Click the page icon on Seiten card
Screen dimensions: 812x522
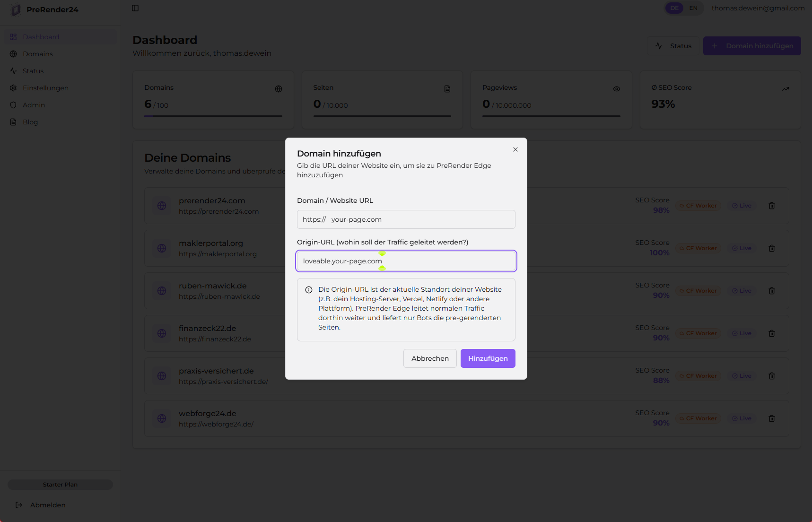click(447, 89)
